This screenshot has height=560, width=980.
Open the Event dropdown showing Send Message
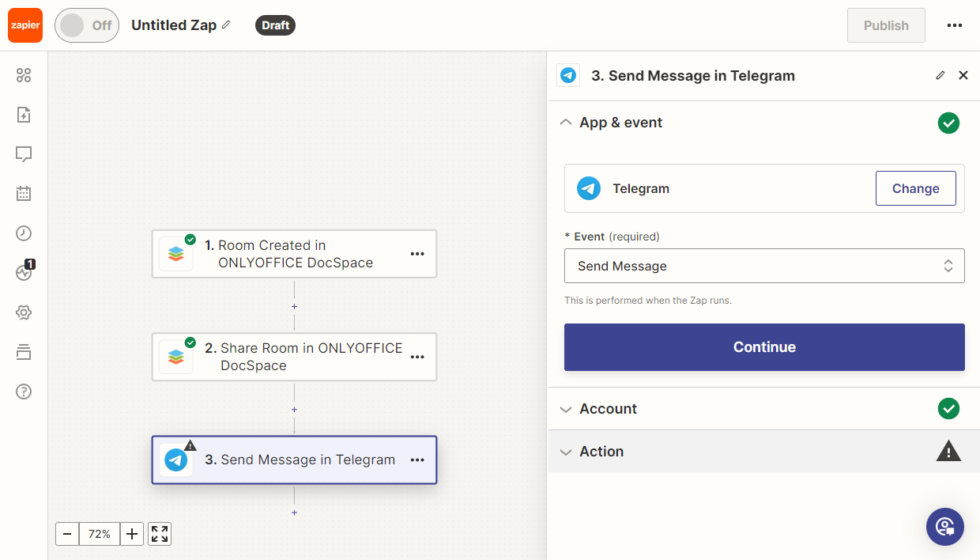[x=764, y=267]
